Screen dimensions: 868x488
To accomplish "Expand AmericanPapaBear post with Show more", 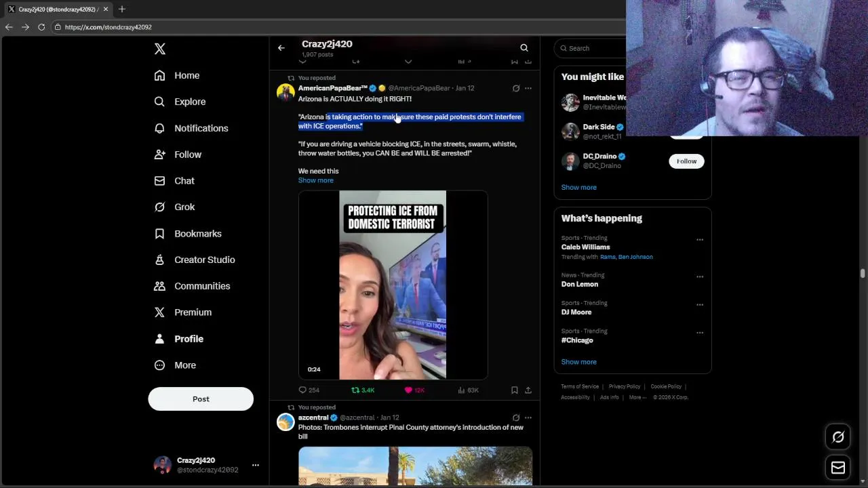I will point(316,180).
